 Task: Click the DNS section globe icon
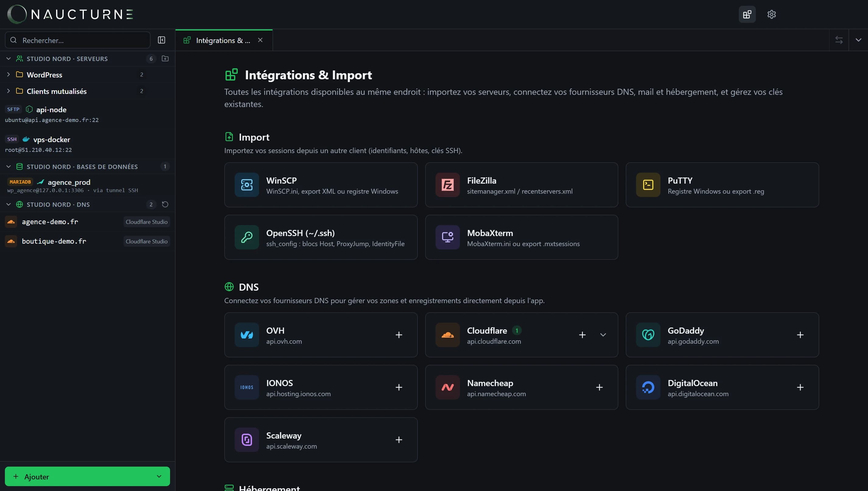(x=229, y=287)
